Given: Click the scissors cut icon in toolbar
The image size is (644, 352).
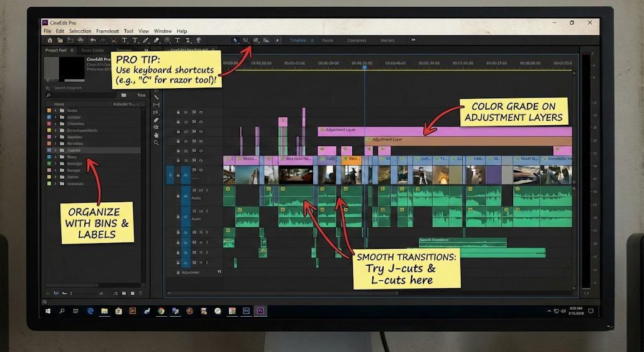Looking at the screenshot, I should tap(114, 40).
